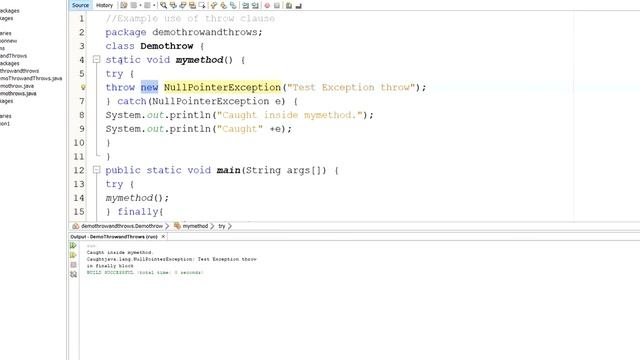Open the Forward history dropdown arrow

[x=154, y=5]
